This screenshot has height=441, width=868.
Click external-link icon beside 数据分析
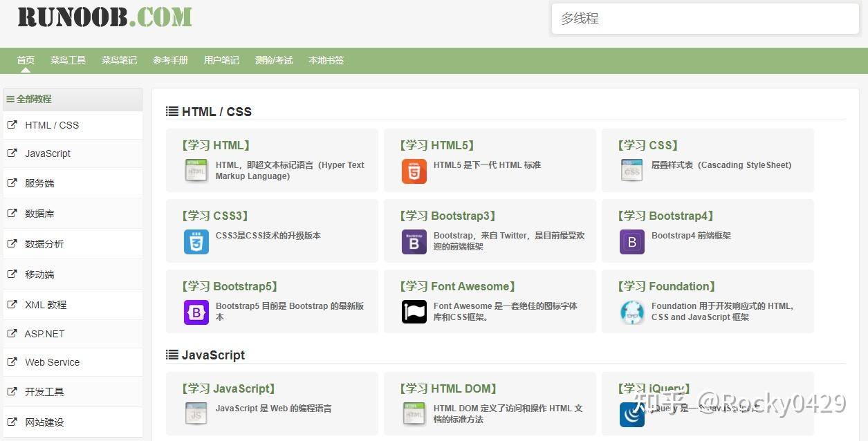pyautogui.click(x=12, y=244)
